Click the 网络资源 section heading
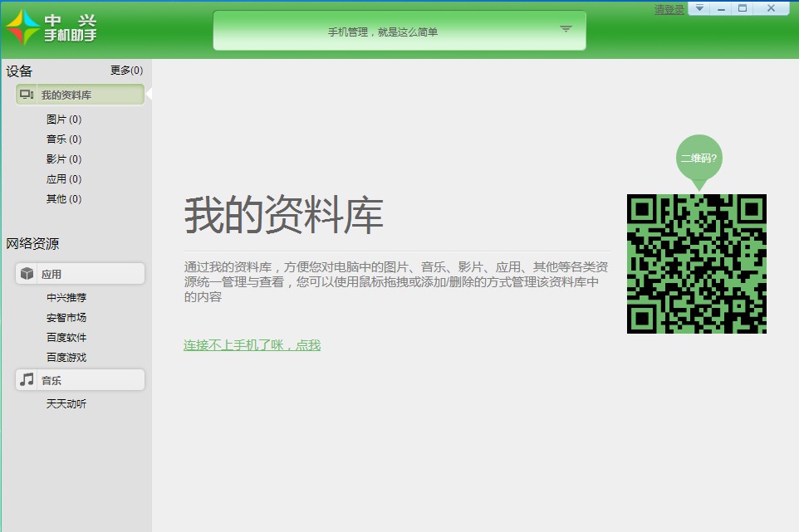The height and width of the screenshot is (532, 799). point(32,243)
